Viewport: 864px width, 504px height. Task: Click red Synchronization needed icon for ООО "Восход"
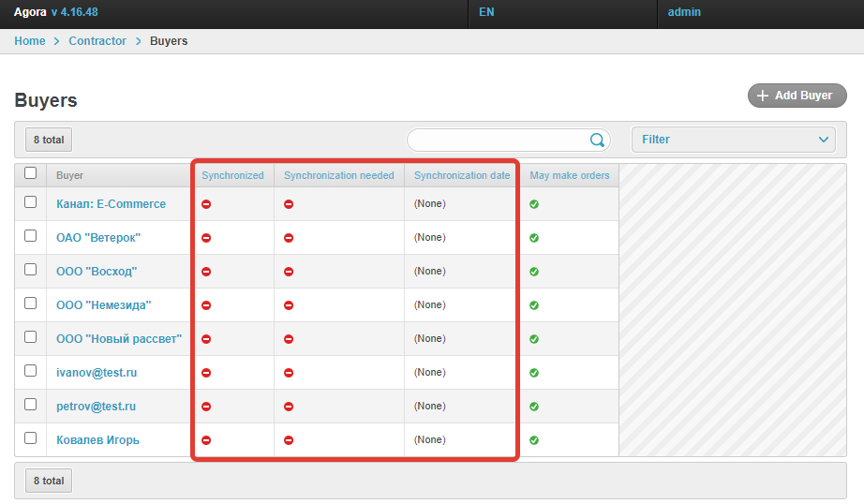point(289,272)
